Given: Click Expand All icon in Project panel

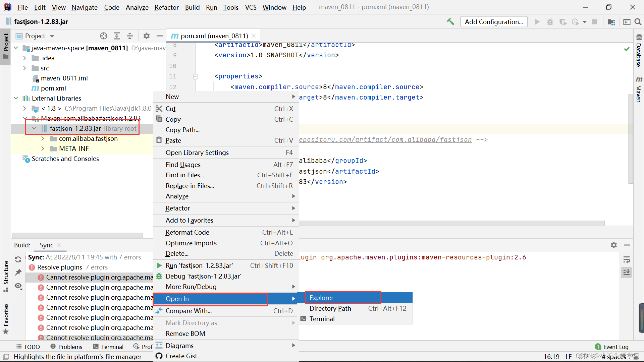Looking at the screenshot, I should [117, 36].
